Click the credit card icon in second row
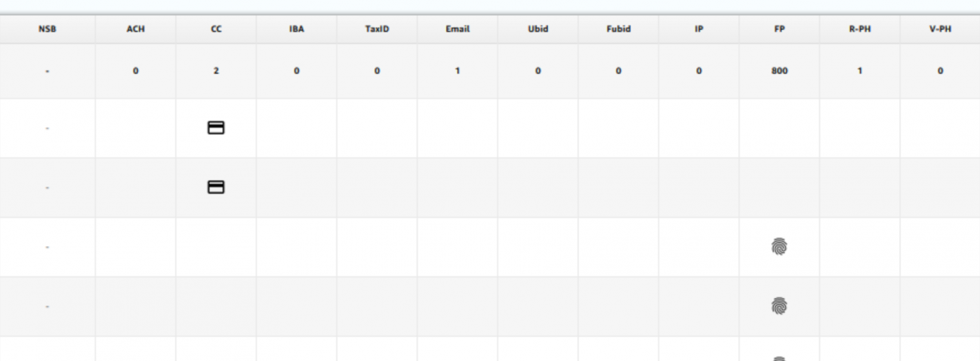This screenshot has width=980, height=361. [216, 187]
